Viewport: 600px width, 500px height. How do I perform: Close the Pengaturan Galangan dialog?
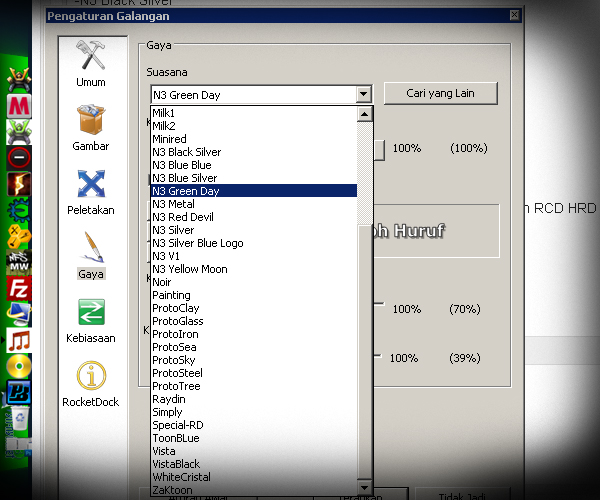[x=514, y=15]
